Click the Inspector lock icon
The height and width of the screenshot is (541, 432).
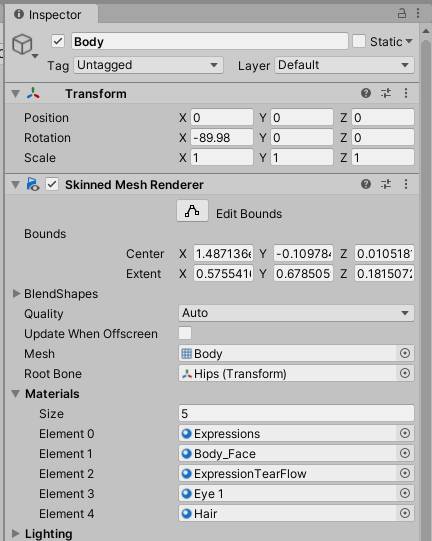[401, 14]
